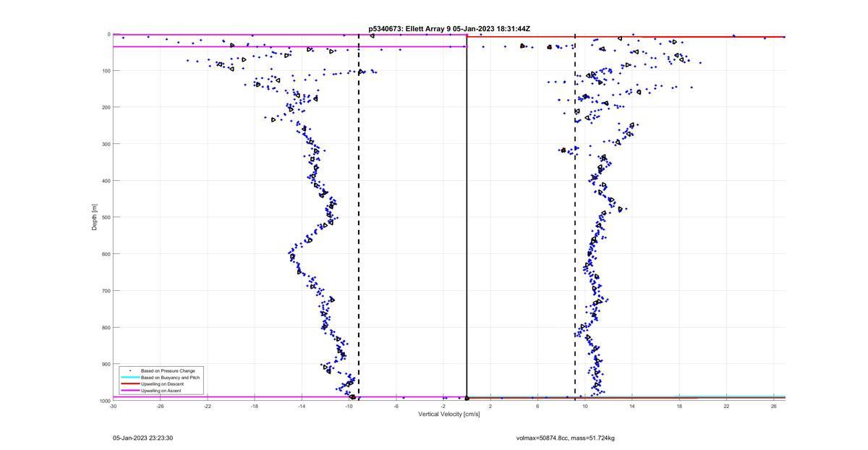Viewport: 868px width, 450px height.
Task: Click the x-axis tick label '-26'
Action: click(160, 407)
